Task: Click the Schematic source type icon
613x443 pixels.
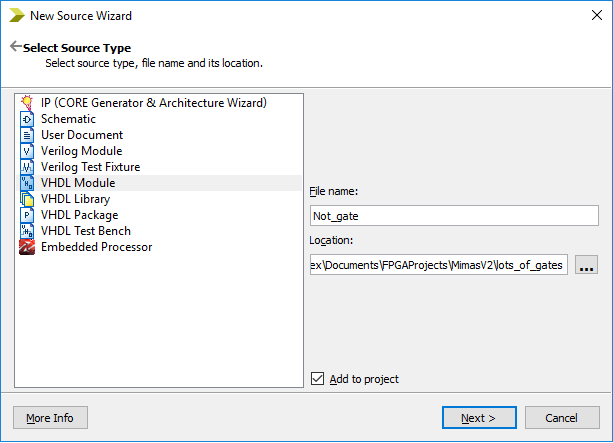Action: (27, 119)
